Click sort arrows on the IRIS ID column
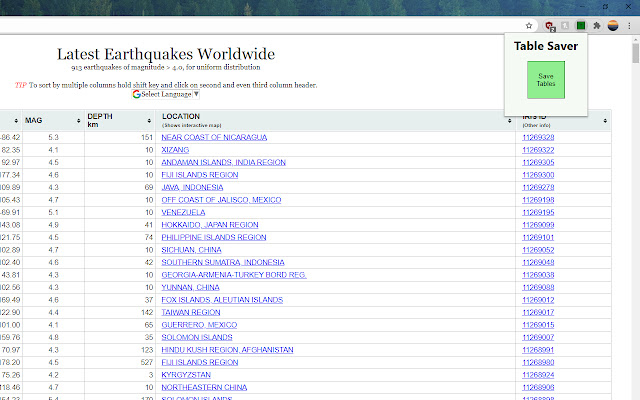Image resolution: width=640 pixels, height=400 pixels. tap(605, 121)
